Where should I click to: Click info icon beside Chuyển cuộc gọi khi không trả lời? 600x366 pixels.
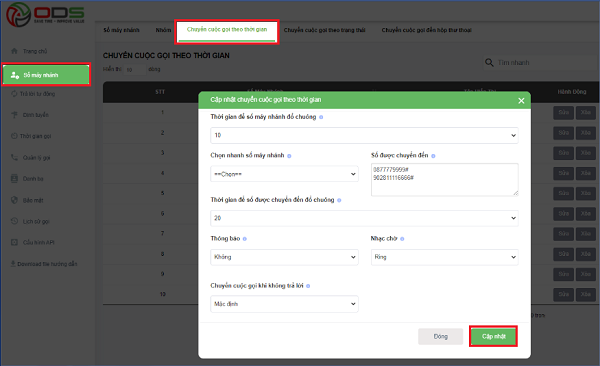(x=308, y=286)
